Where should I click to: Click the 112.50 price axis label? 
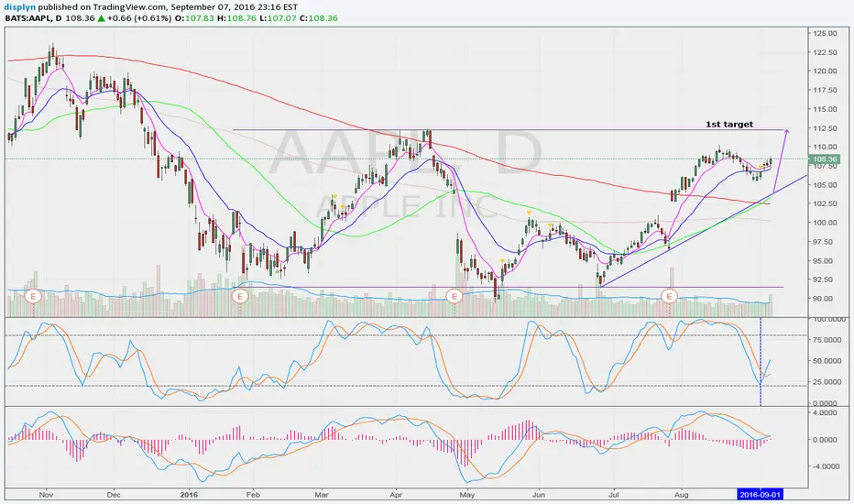(825, 128)
